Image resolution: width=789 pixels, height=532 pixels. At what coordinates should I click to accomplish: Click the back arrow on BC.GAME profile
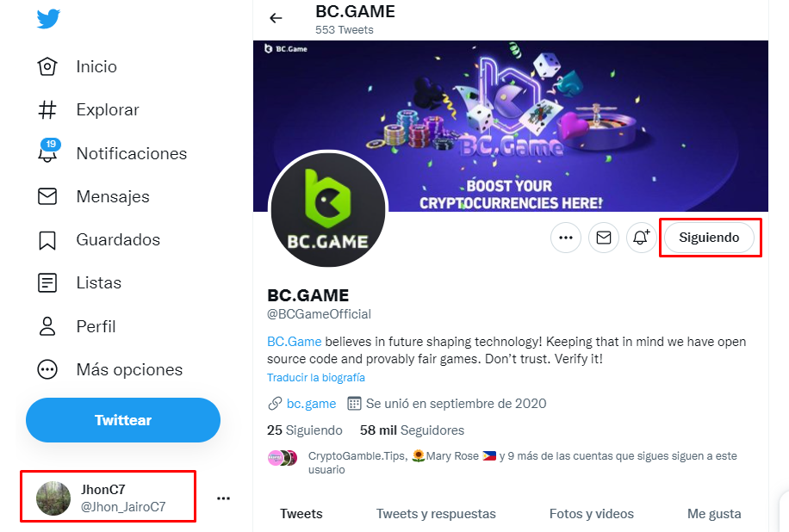pyautogui.click(x=275, y=17)
